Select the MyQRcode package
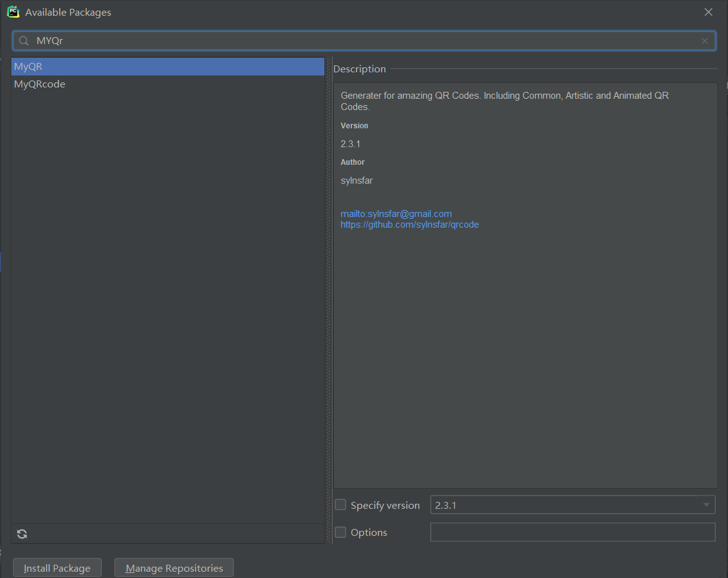Image resolution: width=728 pixels, height=578 pixels. pyautogui.click(x=168, y=84)
